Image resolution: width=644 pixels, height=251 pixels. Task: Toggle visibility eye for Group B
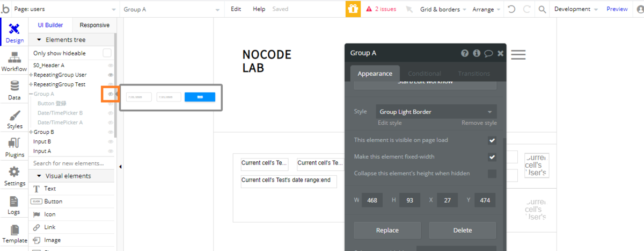pyautogui.click(x=111, y=132)
